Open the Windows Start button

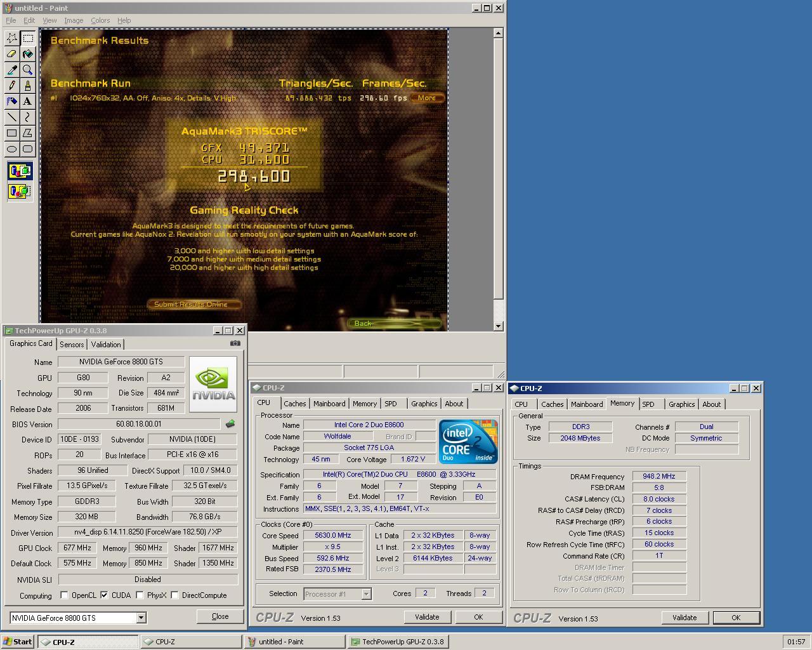(18, 642)
